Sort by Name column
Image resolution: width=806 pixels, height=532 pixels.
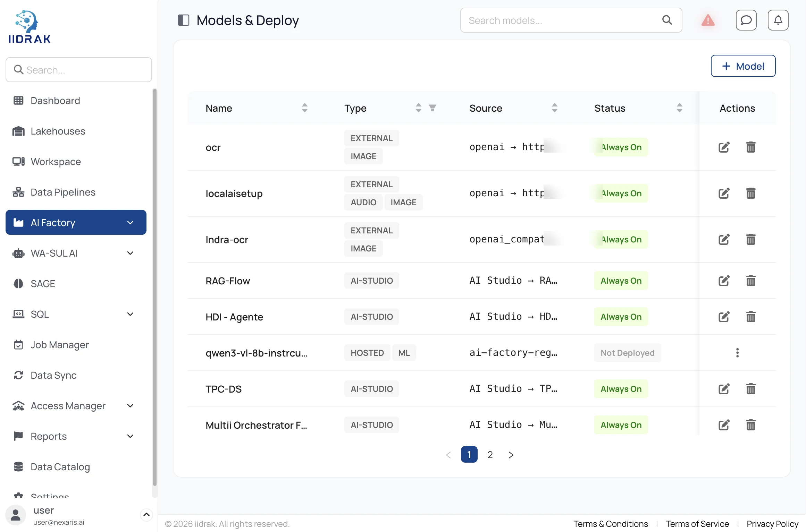click(304, 108)
